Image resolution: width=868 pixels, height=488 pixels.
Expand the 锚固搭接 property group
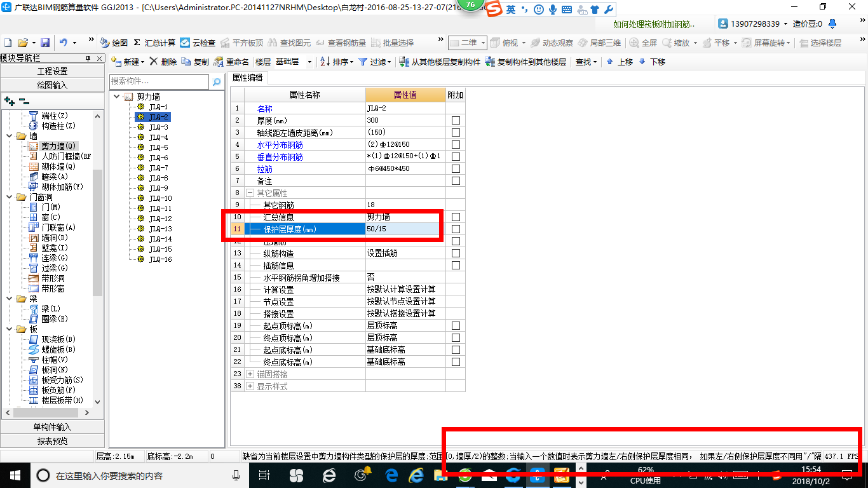250,374
